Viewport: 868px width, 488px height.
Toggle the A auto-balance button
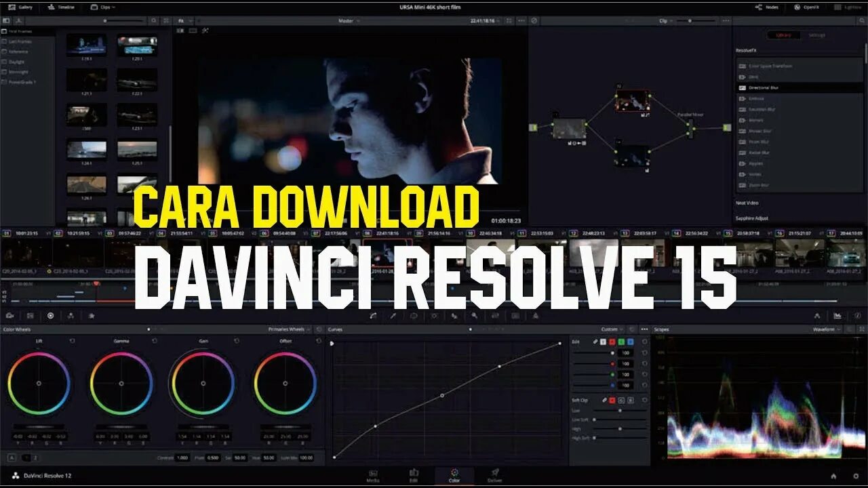(12, 457)
